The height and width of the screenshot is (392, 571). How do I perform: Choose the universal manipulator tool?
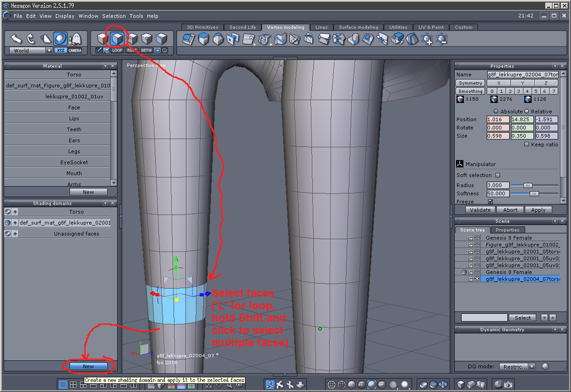60,38
